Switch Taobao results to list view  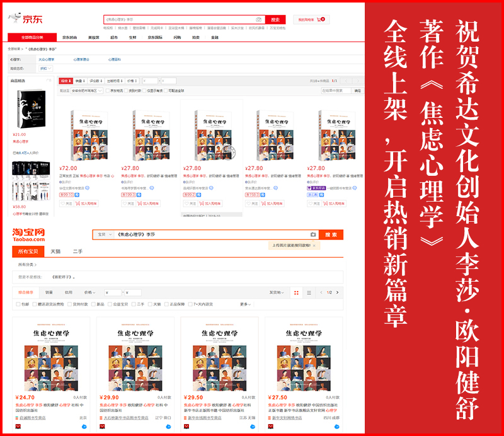coord(308,293)
